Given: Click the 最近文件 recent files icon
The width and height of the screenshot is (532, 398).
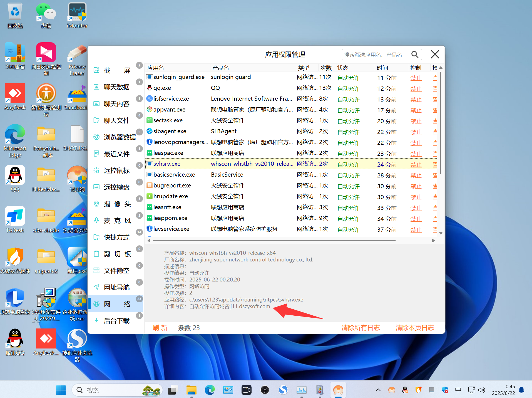Looking at the screenshot, I should 96,154.
